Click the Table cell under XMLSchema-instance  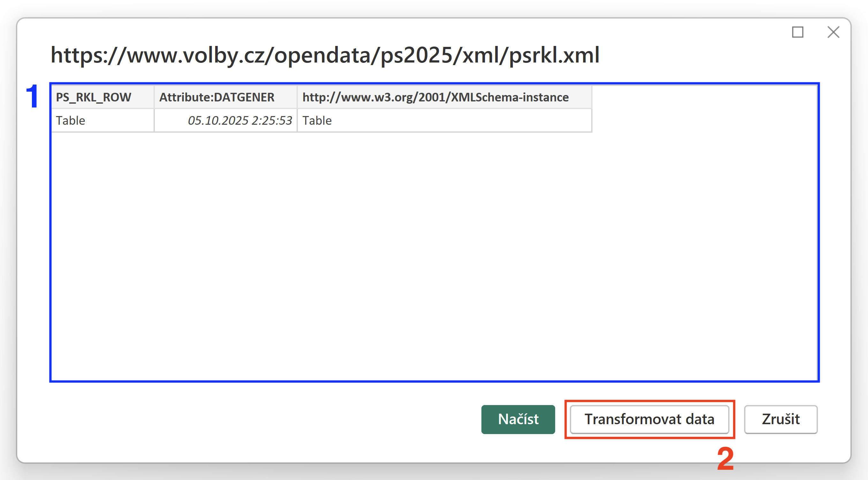point(444,121)
